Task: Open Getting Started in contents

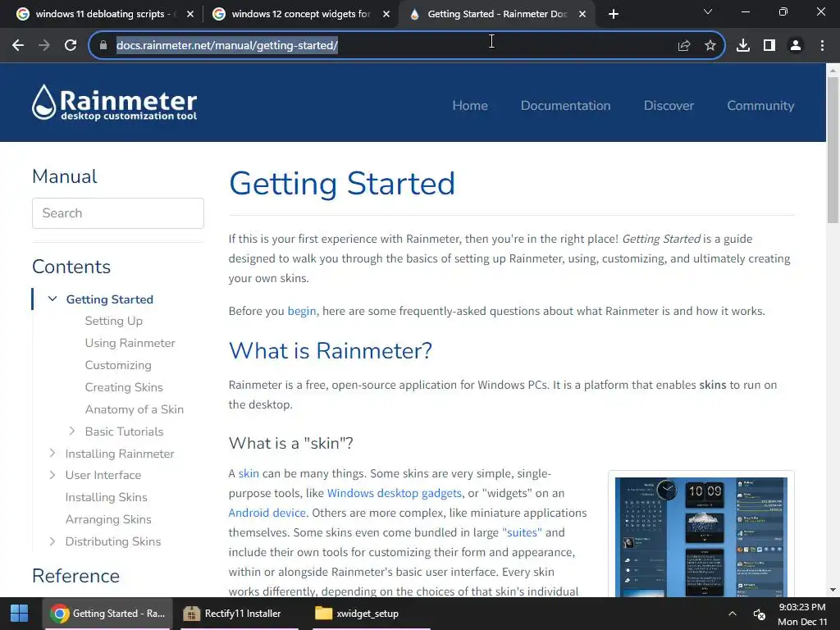Action: point(110,299)
